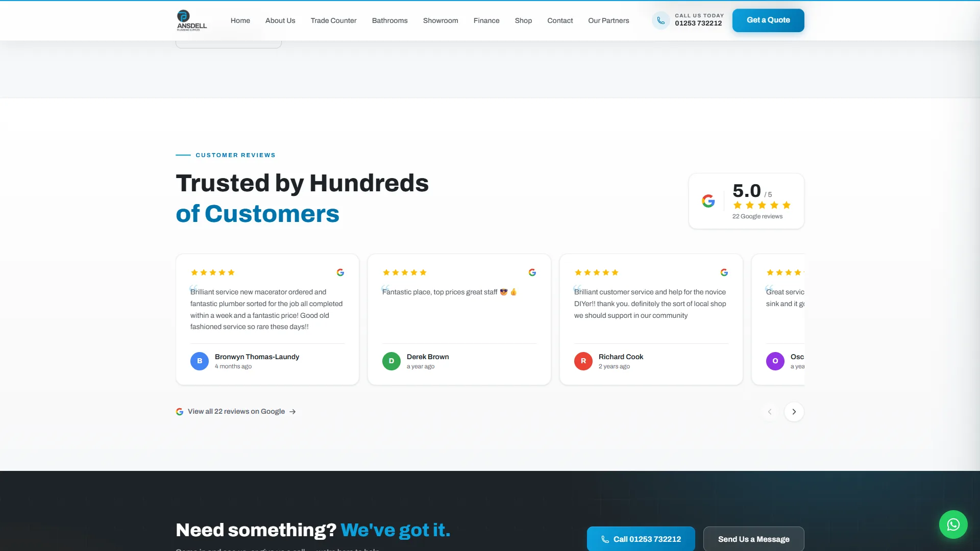Click 'Fantastic place, top prices' review text
Image resolution: width=980 pixels, height=551 pixels.
449,292
